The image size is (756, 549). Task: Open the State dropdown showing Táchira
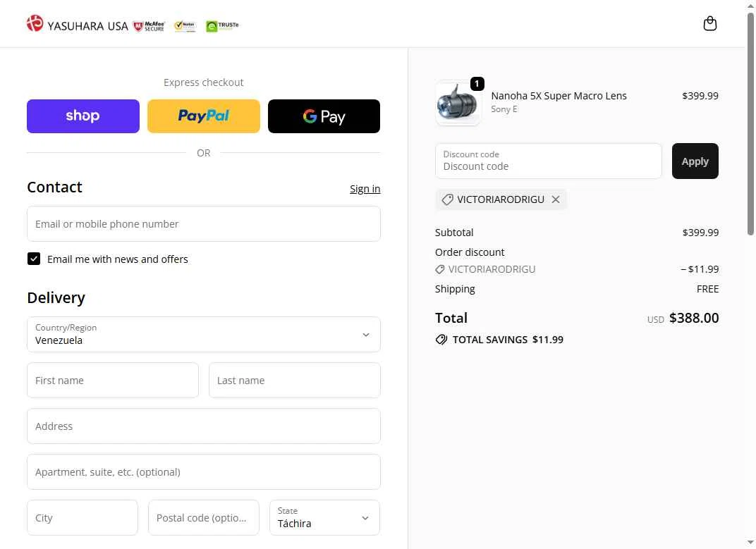pyautogui.click(x=324, y=518)
